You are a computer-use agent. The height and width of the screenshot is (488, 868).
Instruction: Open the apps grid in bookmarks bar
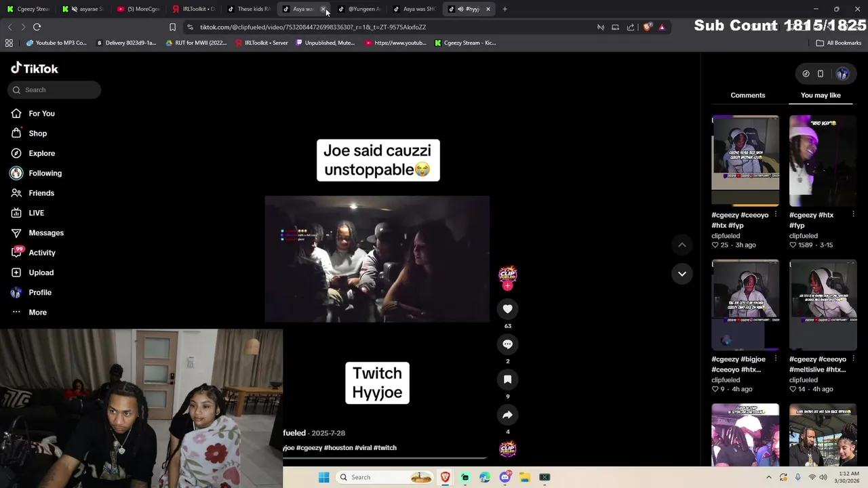click(x=9, y=43)
